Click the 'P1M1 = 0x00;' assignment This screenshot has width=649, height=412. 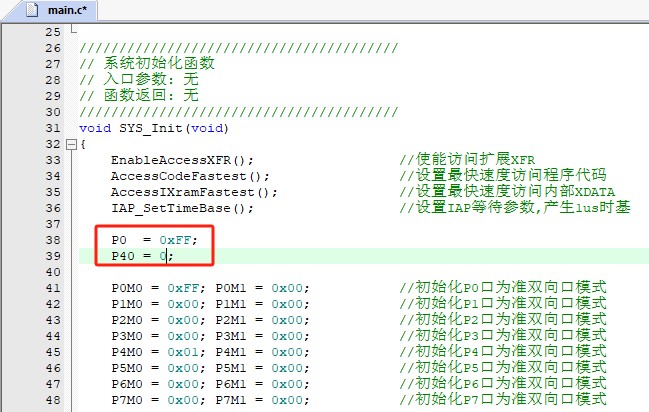coord(262,304)
